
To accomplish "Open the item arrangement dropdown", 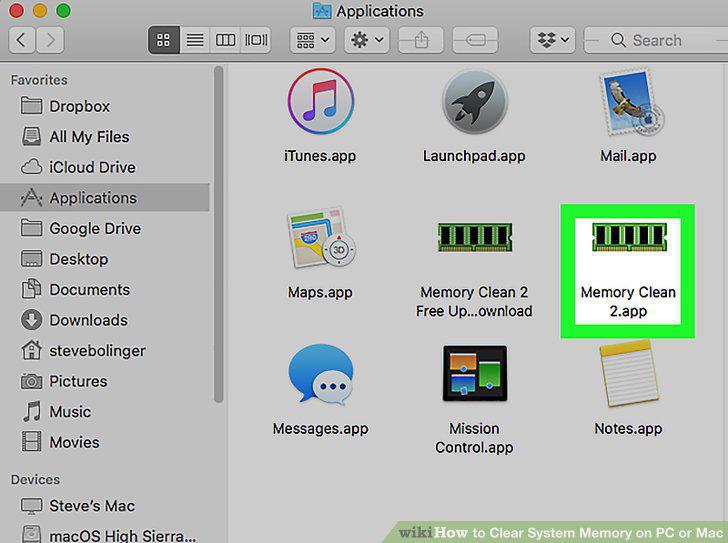I will point(312,40).
